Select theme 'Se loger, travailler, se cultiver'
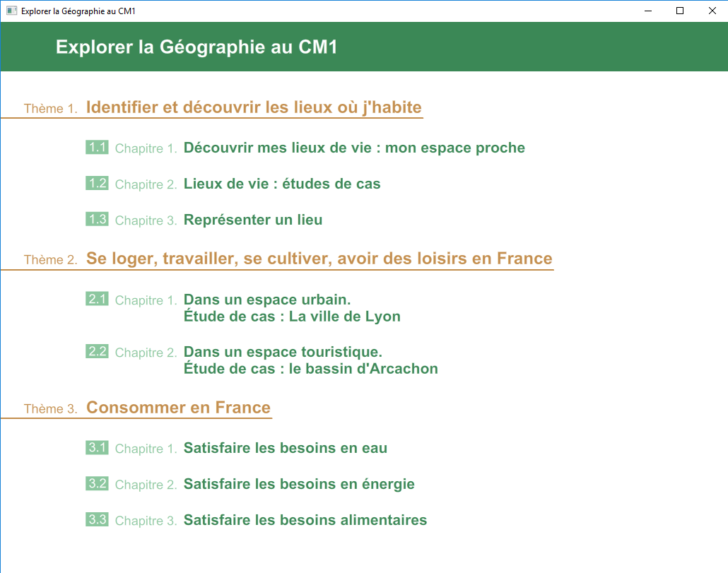 click(x=319, y=259)
